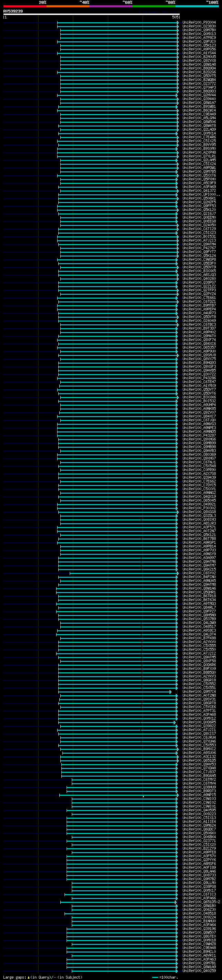
Task: Select the UniRef100_Q5K123 label
Action: pos(199,45)
